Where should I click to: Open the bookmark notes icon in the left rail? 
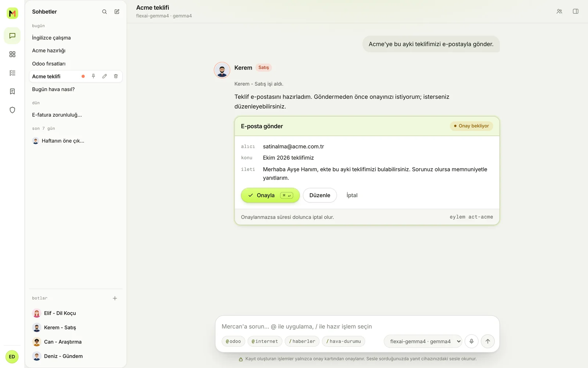tap(12, 91)
